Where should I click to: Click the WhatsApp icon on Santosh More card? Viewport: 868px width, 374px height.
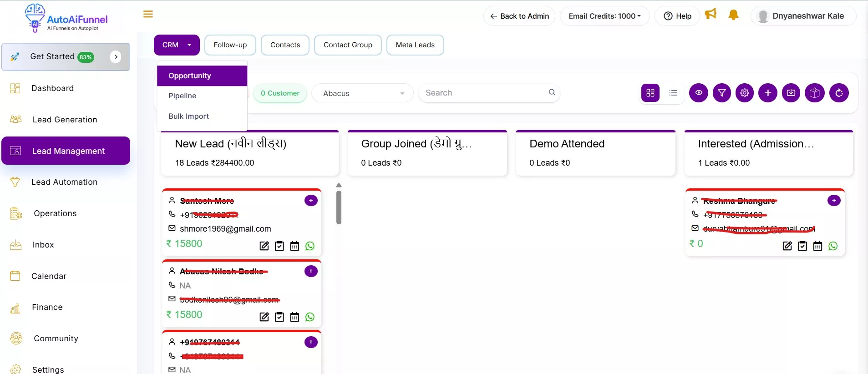click(310, 246)
